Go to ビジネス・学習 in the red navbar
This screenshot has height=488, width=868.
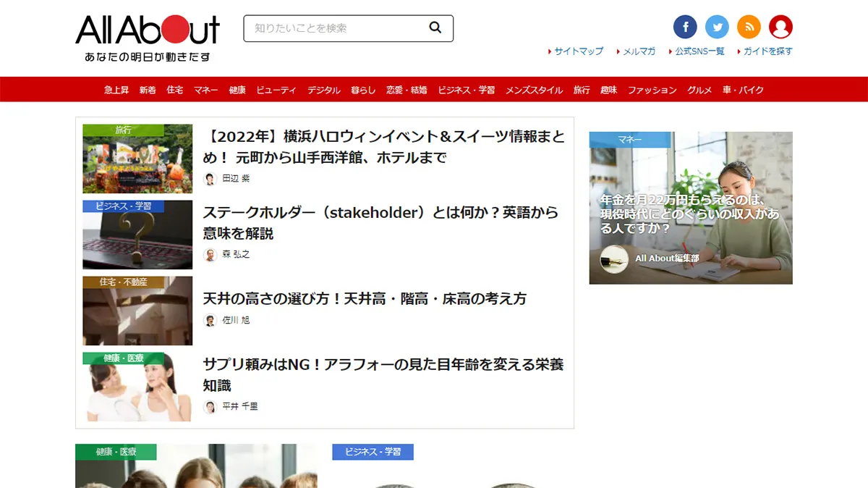pos(467,90)
